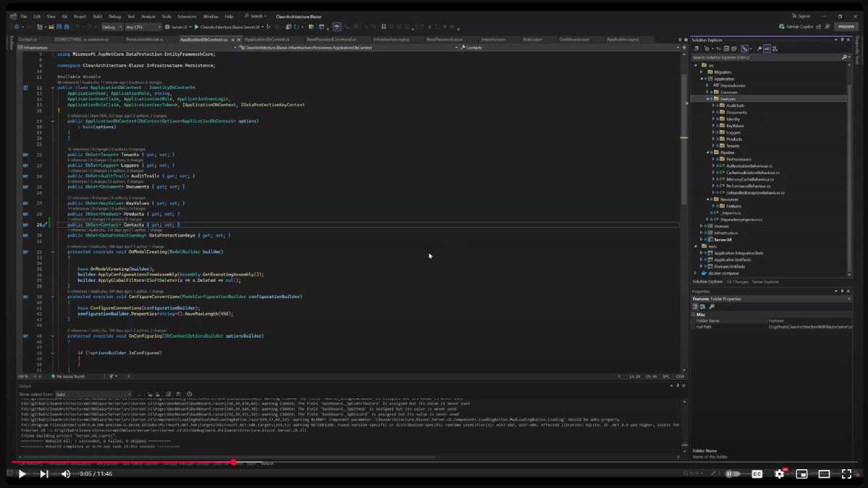Click the video progress bar scrubber
The width and height of the screenshot is (868, 488).
(x=234, y=462)
